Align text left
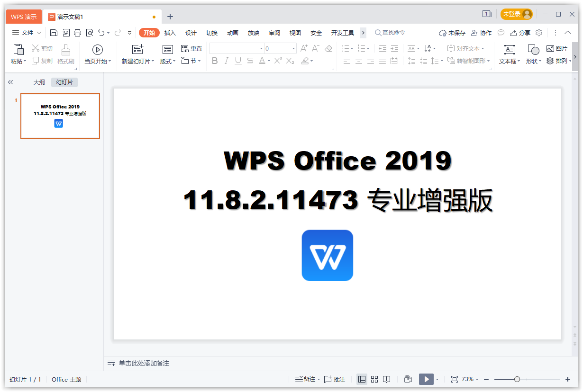Screen dimensions: 583x392 coord(347,61)
